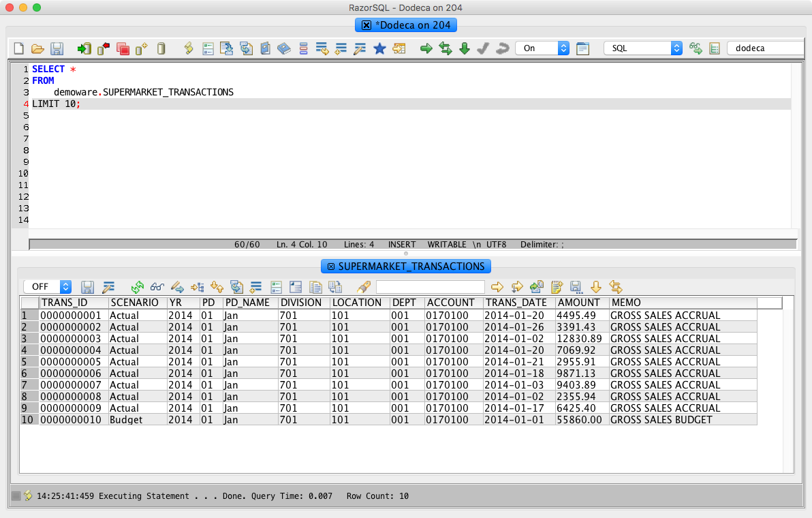Click the dodeca database field
Image resolution: width=812 pixels, height=518 pixels.
[766, 48]
